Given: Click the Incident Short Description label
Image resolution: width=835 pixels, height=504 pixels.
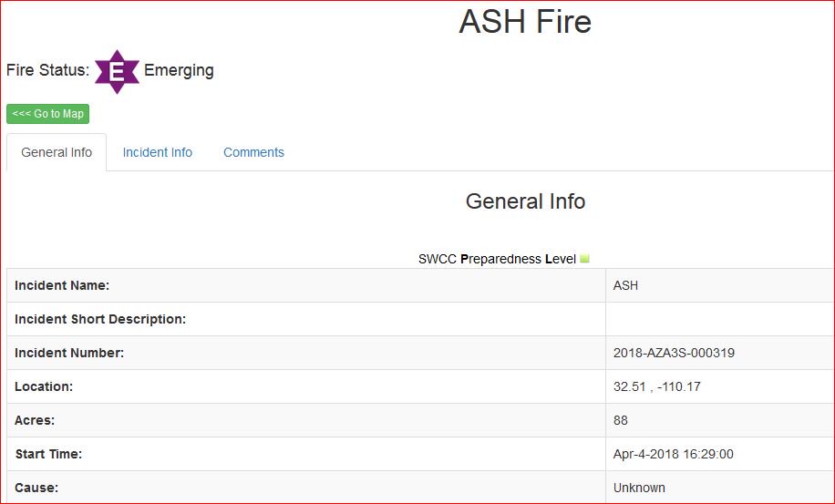Looking at the screenshot, I should coord(100,319).
